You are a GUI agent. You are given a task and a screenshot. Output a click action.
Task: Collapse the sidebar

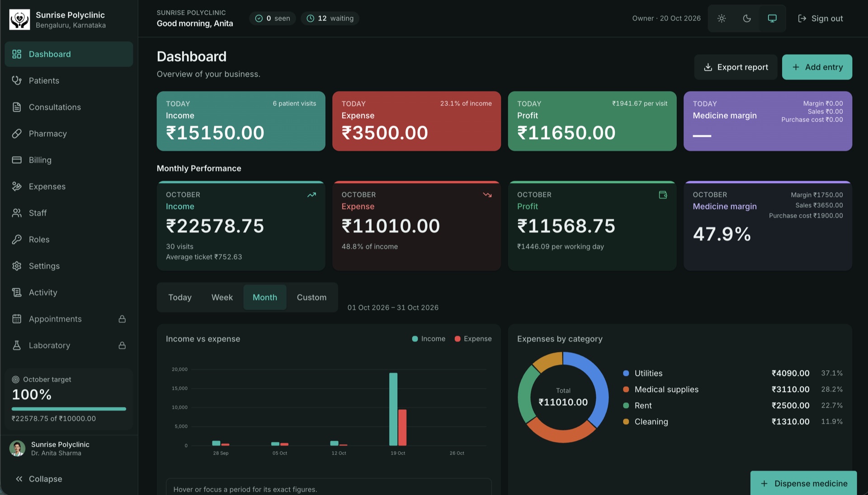[39, 479]
